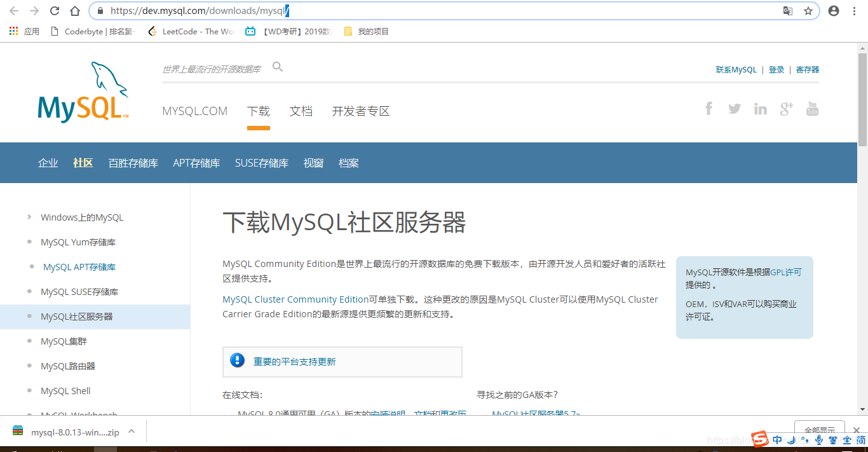Click the MySQL dolphin logo
This screenshot has width=868, height=452.
pos(83,92)
